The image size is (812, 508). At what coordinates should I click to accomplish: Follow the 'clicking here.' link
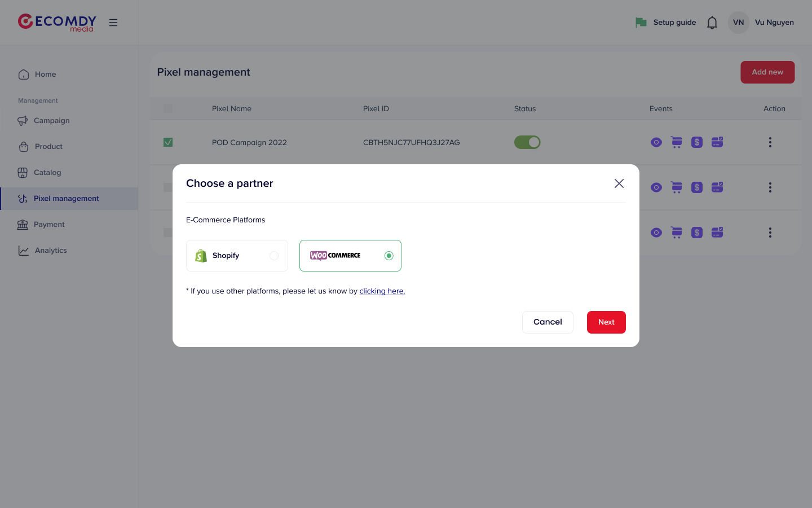382,291
